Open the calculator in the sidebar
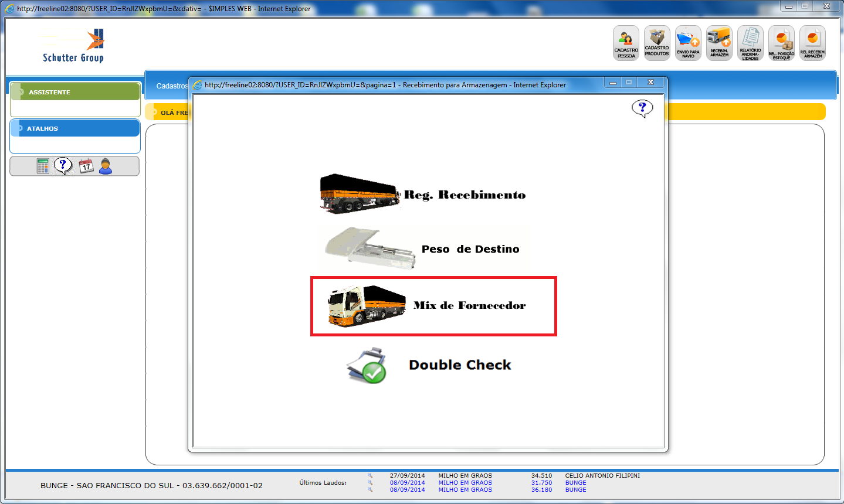The image size is (844, 504). [43, 166]
